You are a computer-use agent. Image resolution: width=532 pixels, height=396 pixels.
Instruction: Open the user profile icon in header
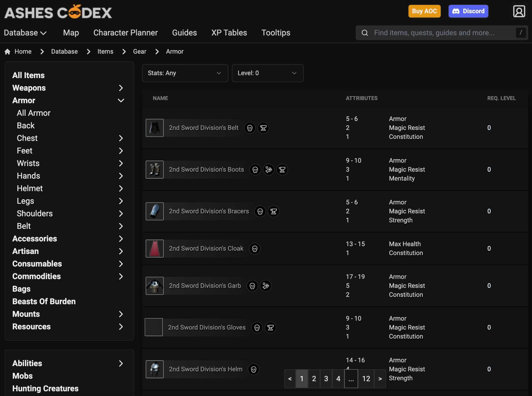point(519,11)
